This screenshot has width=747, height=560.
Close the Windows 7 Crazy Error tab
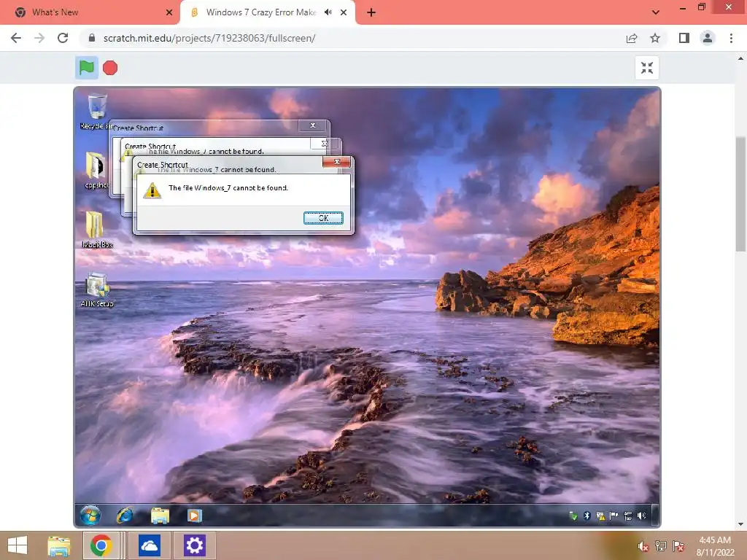(344, 12)
